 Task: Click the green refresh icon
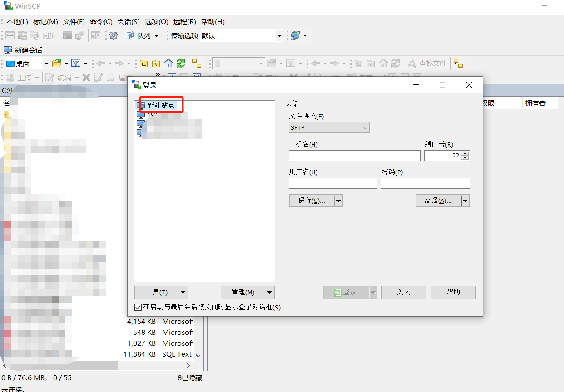click(181, 63)
